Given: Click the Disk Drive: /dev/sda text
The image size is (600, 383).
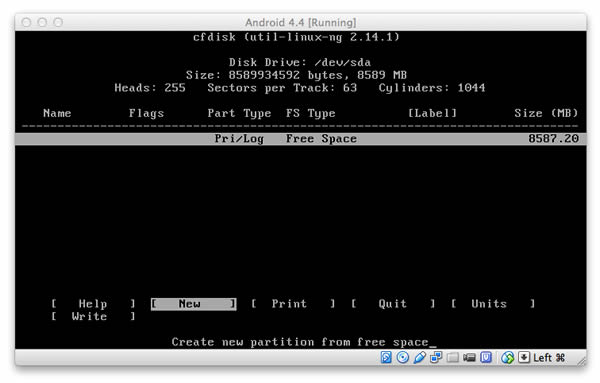Looking at the screenshot, I should tap(300, 62).
